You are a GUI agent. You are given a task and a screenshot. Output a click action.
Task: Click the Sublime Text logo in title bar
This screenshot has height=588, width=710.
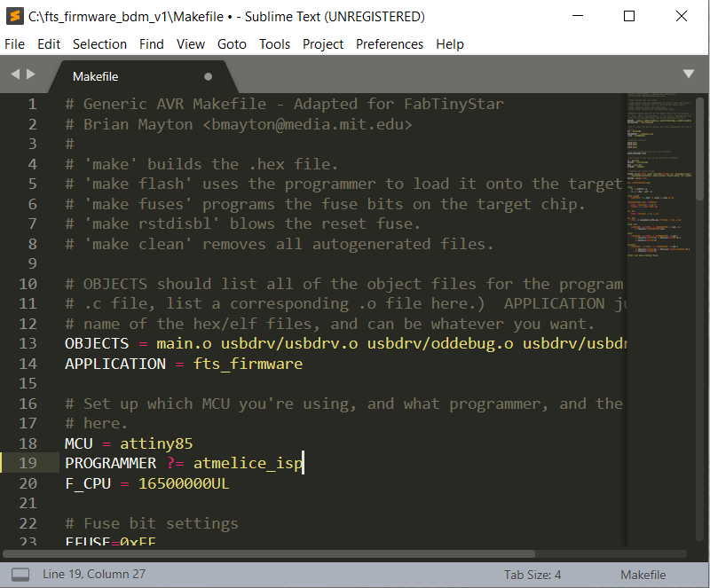(15, 16)
